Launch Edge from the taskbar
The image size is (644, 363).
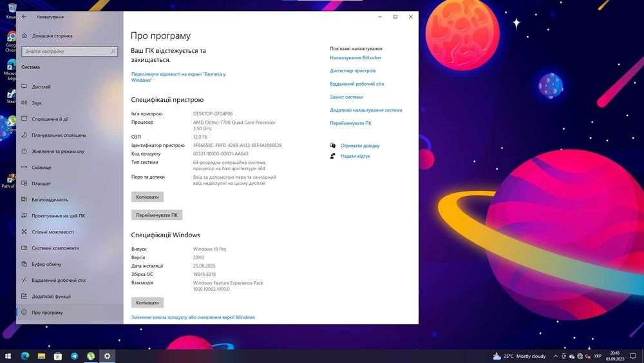point(25,356)
